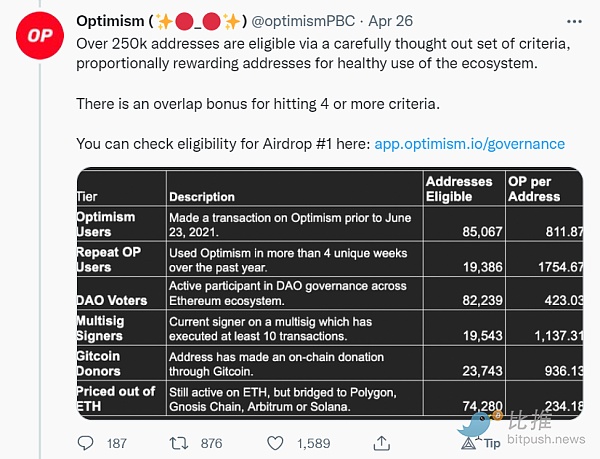The image size is (600, 459).
Task: Click the Tip label text
Action: (x=494, y=443)
